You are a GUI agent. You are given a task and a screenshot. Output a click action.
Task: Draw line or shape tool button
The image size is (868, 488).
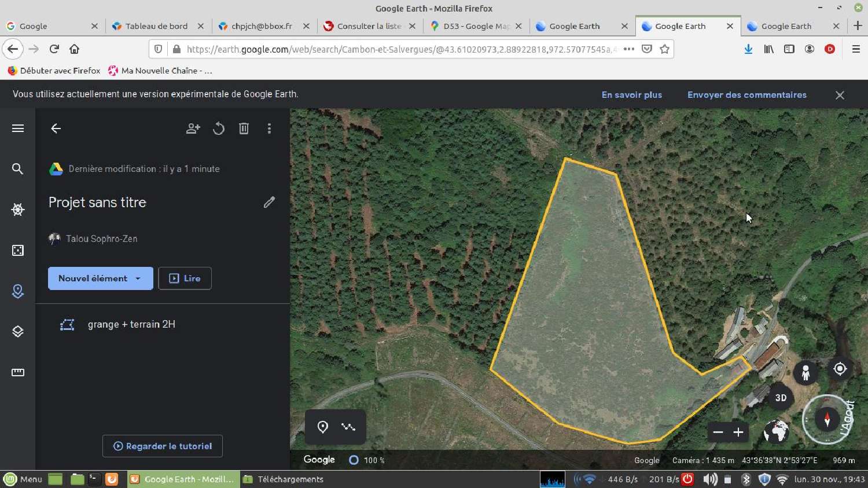pos(348,427)
